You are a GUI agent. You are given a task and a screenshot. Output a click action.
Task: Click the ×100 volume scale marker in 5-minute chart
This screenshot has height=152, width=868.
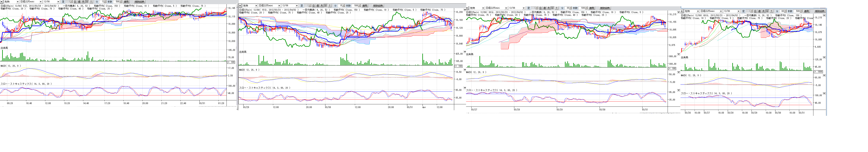[x=231, y=62]
